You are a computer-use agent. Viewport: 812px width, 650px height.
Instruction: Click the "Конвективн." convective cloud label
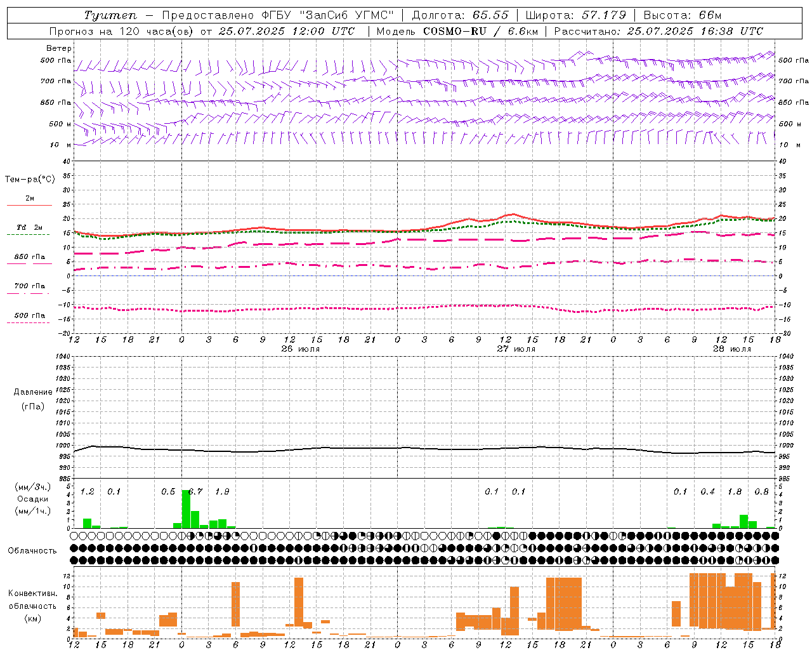32,593
